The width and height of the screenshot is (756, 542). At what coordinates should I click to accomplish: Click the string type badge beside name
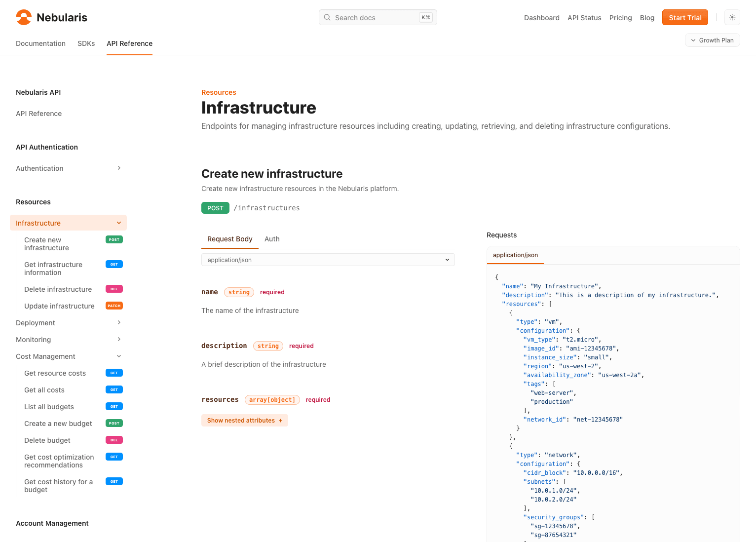pyautogui.click(x=239, y=292)
